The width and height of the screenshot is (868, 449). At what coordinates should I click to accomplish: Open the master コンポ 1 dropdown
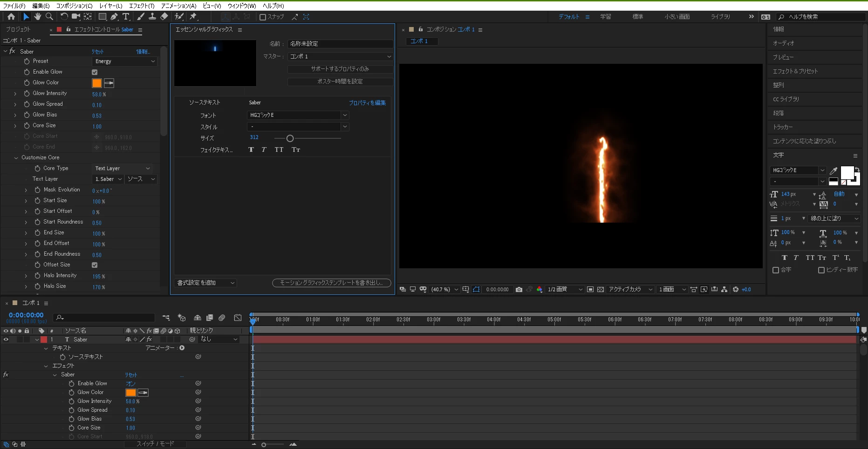click(x=340, y=56)
